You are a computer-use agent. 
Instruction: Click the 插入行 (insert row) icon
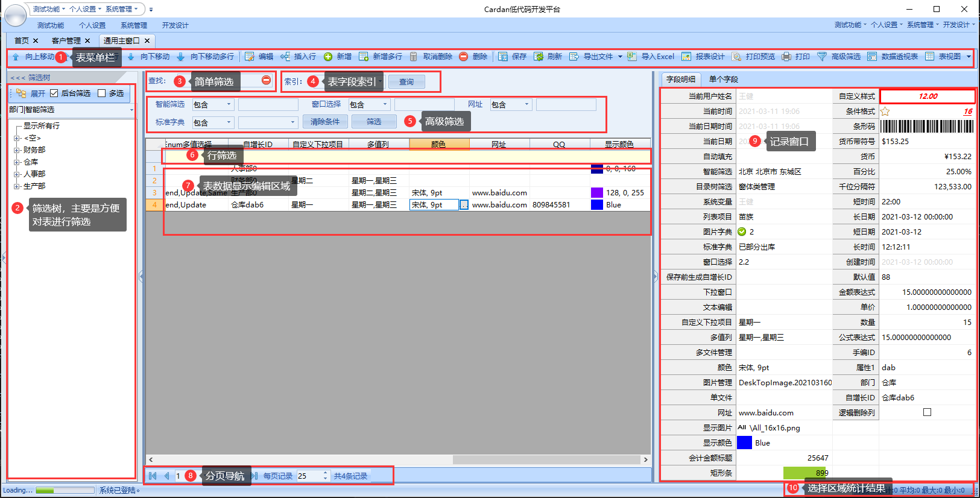click(285, 57)
